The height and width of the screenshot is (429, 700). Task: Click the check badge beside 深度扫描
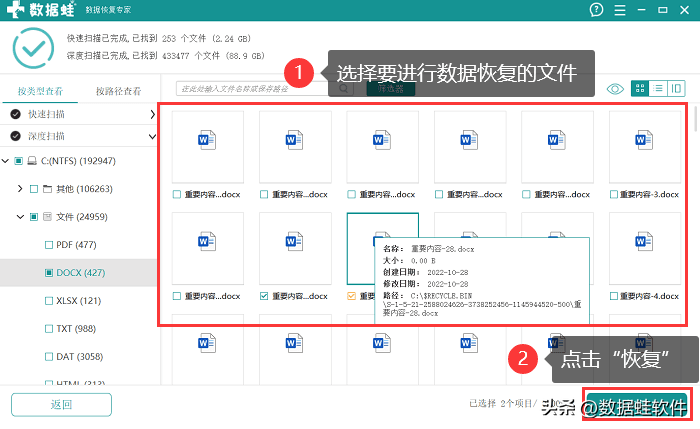[x=16, y=136]
